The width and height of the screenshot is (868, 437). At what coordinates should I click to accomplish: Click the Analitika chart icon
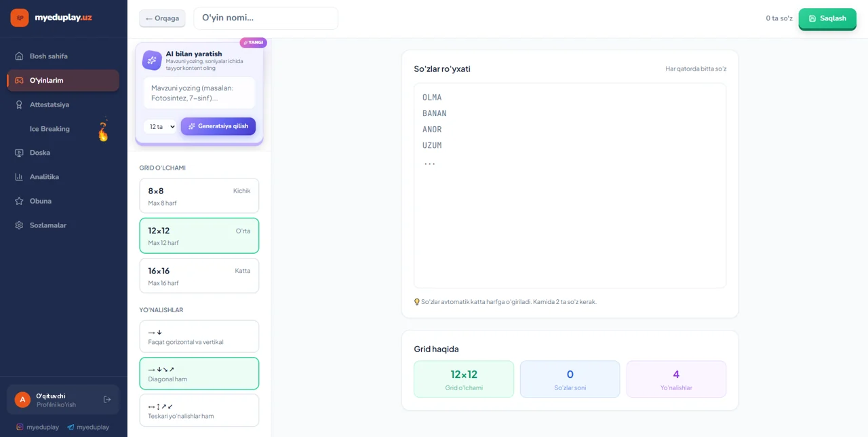tap(19, 177)
